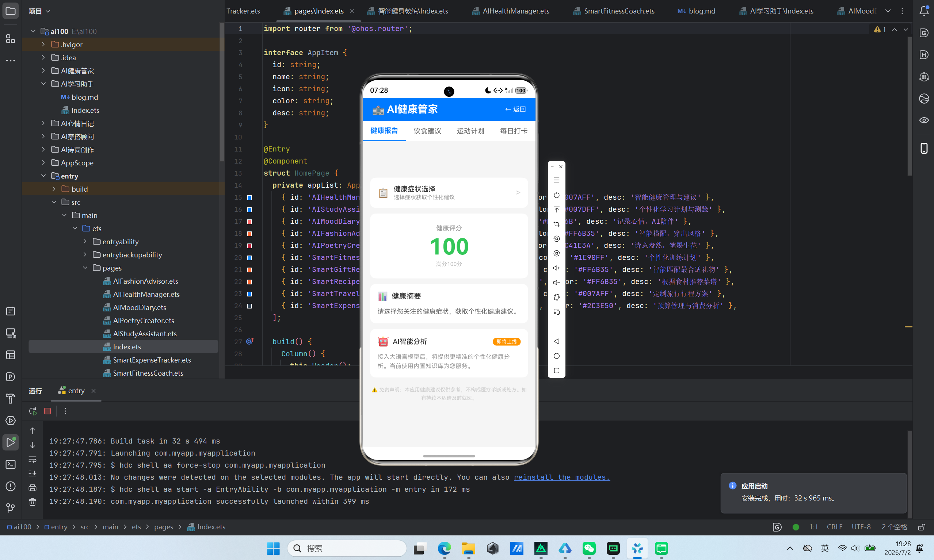Open Microsoft Edge from the taskbar
The height and width of the screenshot is (560, 934).
click(x=444, y=548)
